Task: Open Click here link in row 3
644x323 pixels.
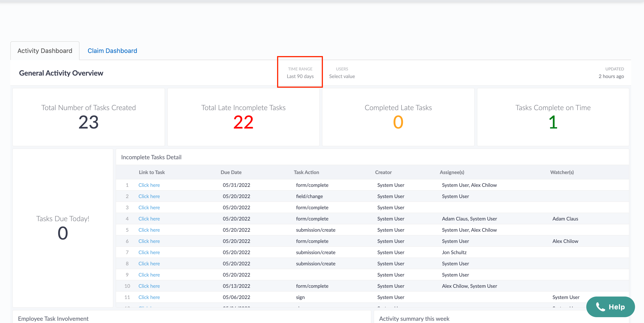Action: pos(149,207)
